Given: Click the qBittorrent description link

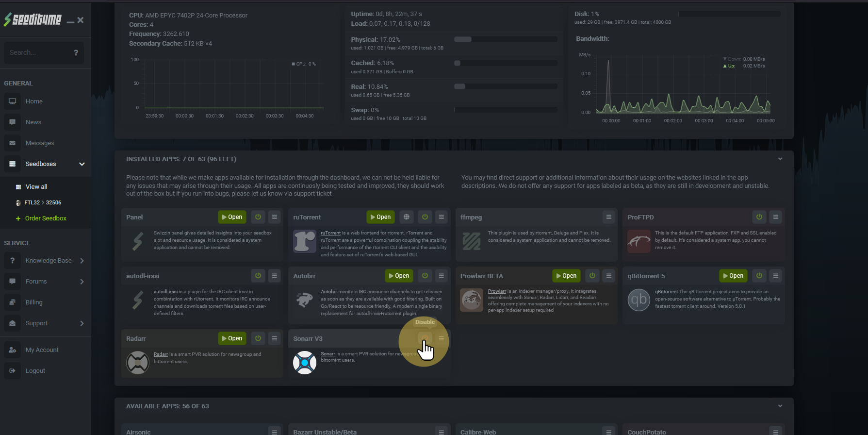Looking at the screenshot, I should (666, 292).
